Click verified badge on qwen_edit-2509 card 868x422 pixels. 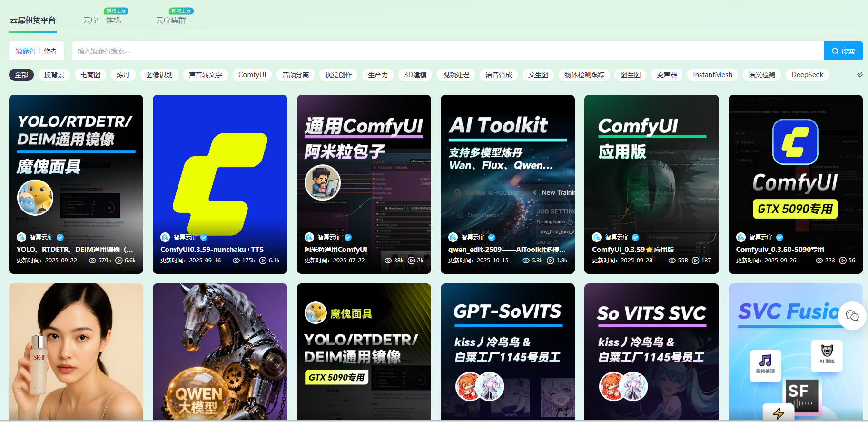point(492,237)
